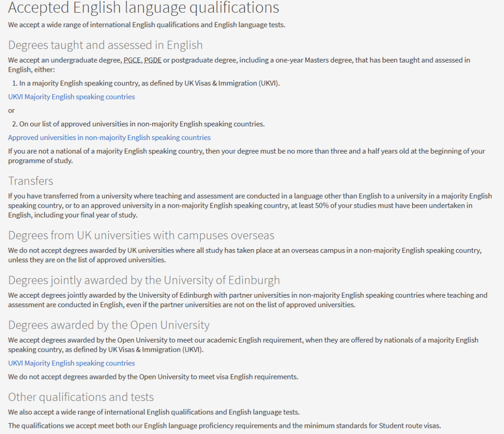Click the sentence starting 'We also accept a wide range'
The height and width of the screenshot is (434, 504).
[x=154, y=412]
